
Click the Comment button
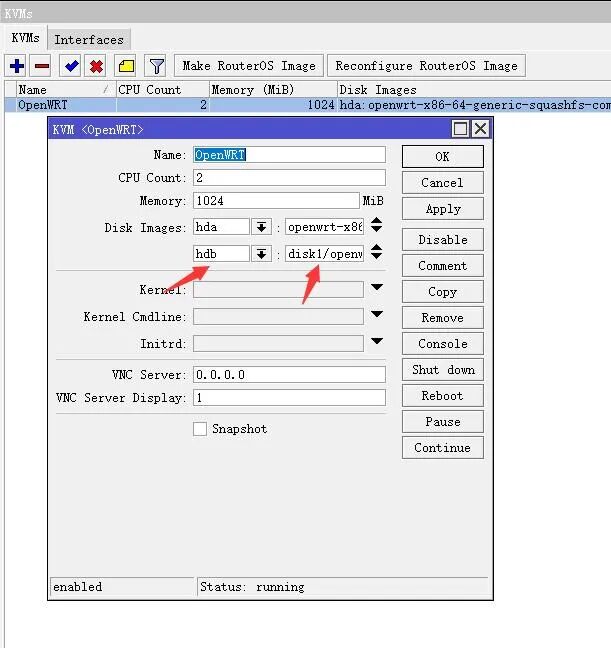pos(442,266)
